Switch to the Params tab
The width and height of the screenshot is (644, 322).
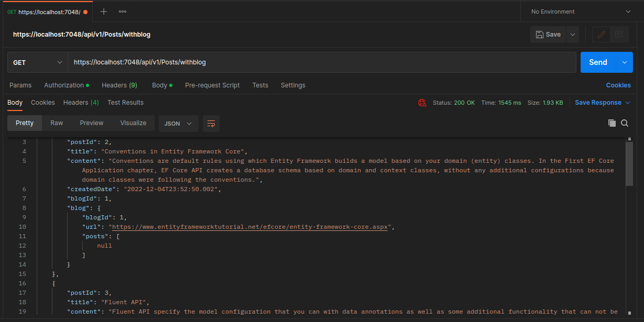(x=20, y=85)
